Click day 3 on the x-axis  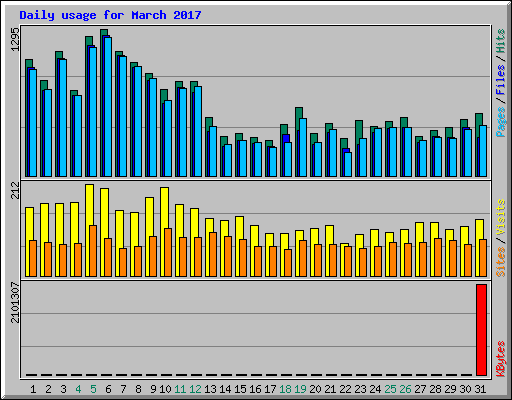[63, 389]
